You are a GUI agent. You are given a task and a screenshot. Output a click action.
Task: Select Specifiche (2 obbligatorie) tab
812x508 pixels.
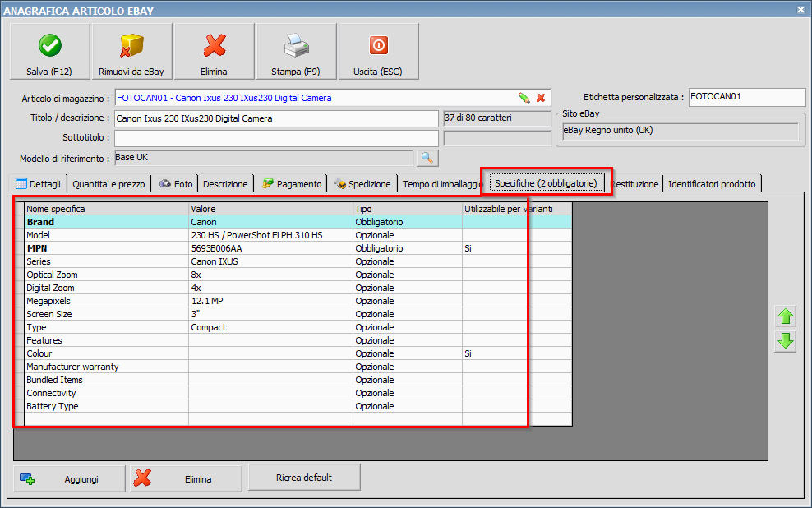pyautogui.click(x=547, y=183)
